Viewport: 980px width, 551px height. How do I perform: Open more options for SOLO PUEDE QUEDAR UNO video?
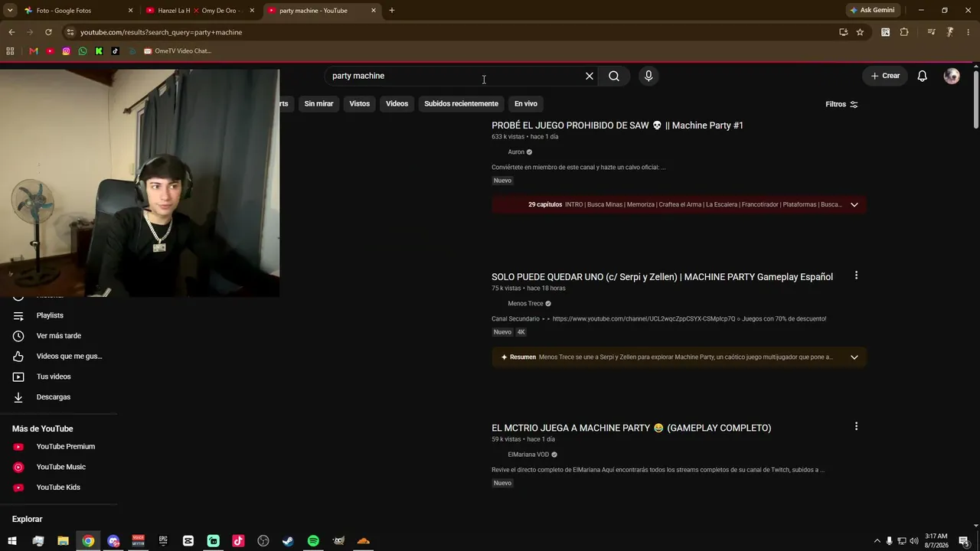coord(856,275)
